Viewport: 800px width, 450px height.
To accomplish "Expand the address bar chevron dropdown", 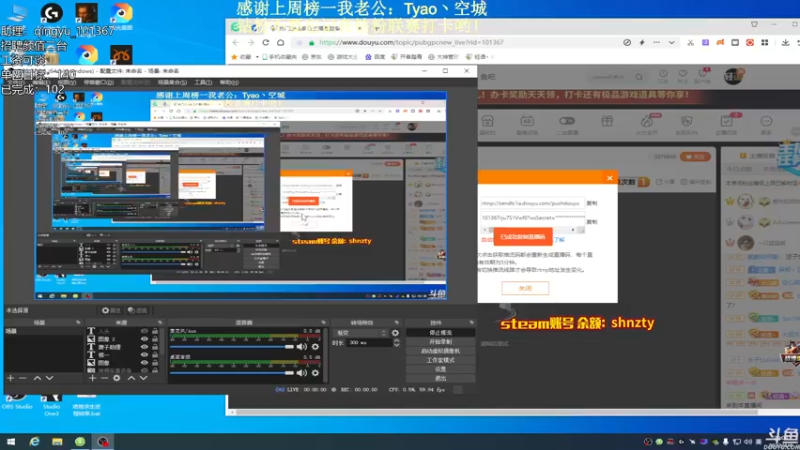I will [671, 42].
